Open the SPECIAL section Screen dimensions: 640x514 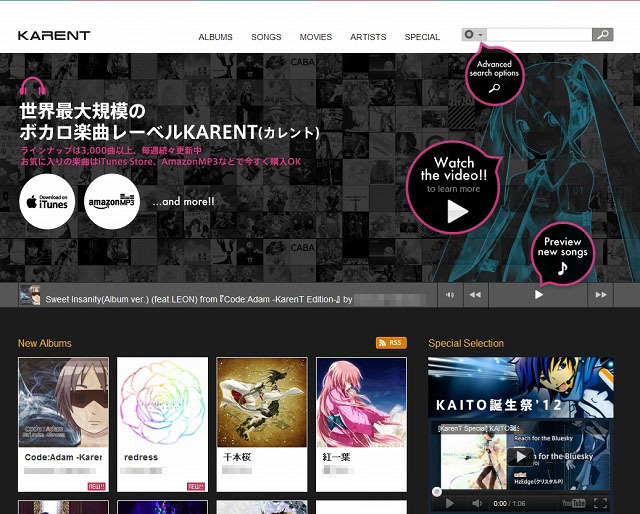[422, 37]
